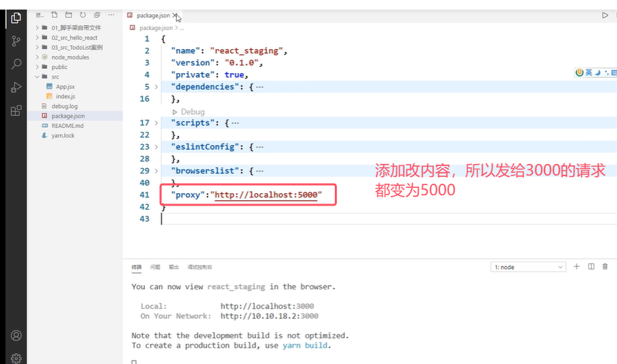Image resolution: width=617 pixels, height=364 pixels.
Task: Collapse the src folder
Action: pyautogui.click(x=37, y=76)
